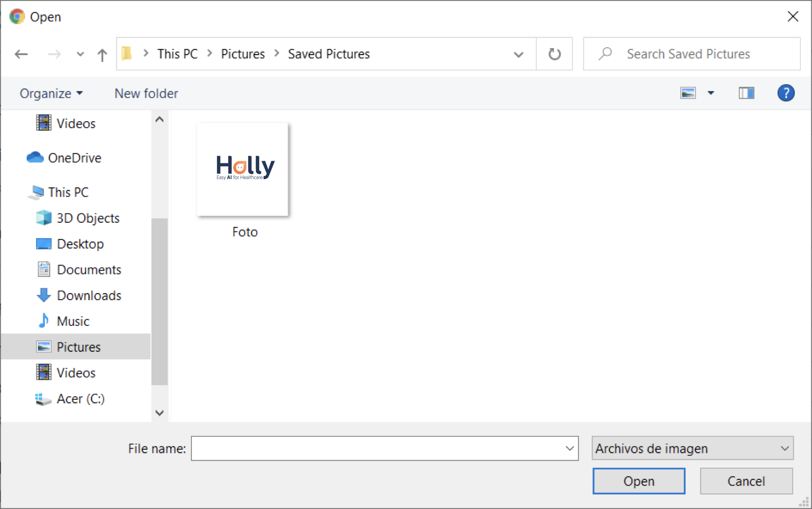
Task: Select This PC in navigation pane
Action: click(x=68, y=192)
